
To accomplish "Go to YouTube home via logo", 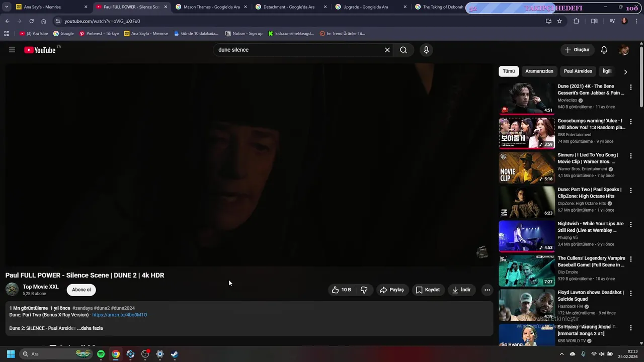I will (x=40, y=50).
